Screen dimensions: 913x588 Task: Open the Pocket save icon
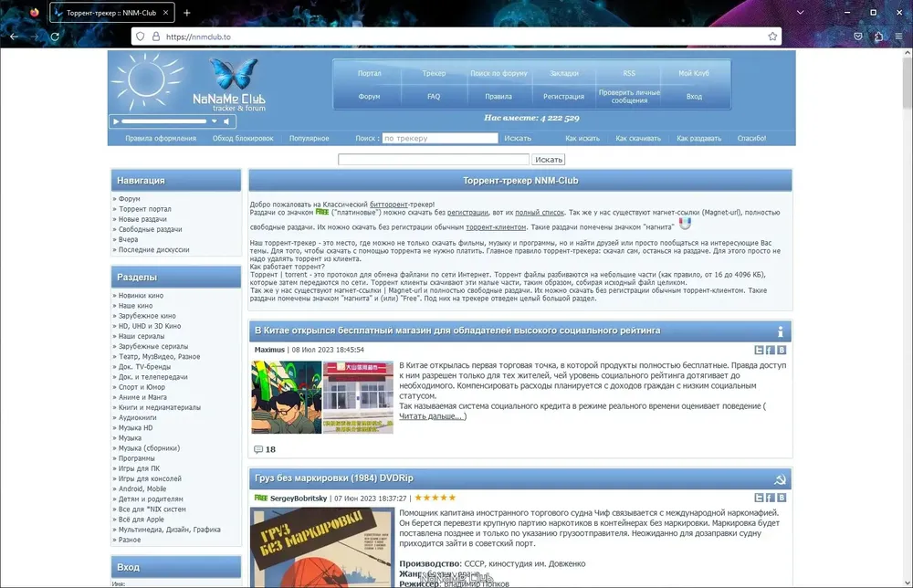tap(857, 37)
